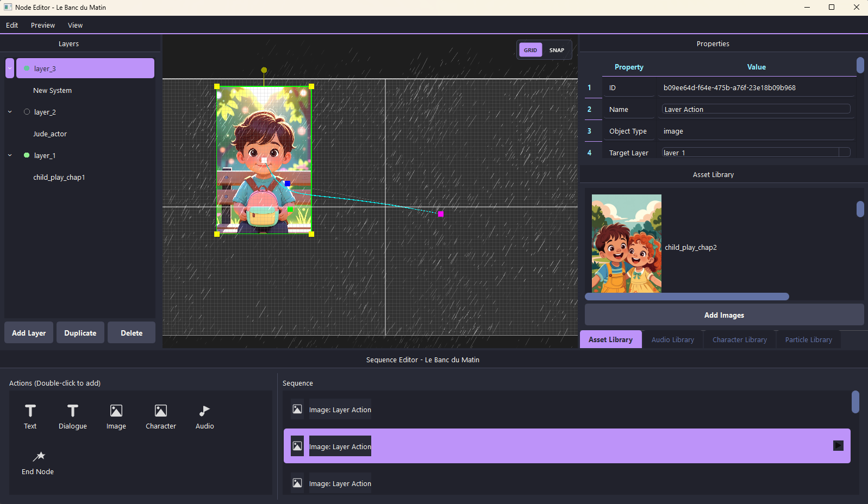Select the layer_2 row in Layers
This screenshot has width=868, height=504.
pyautogui.click(x=85, y=112)
